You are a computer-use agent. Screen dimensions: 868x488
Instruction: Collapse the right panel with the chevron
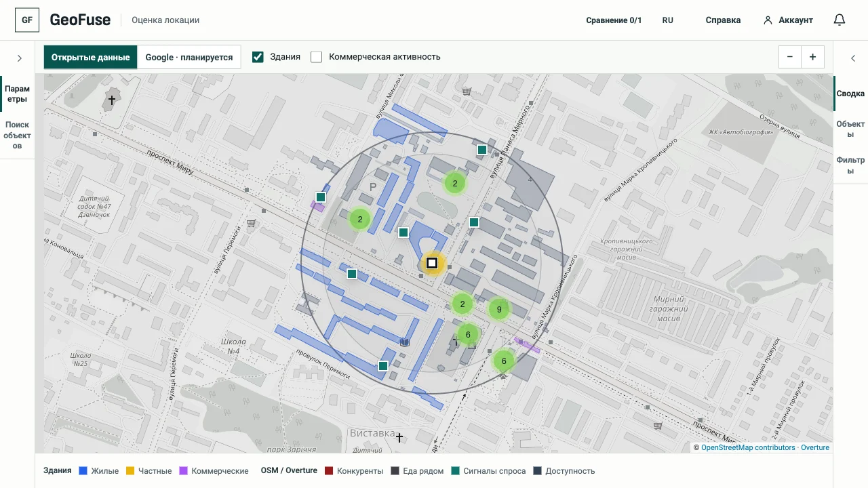click(x=853, y=58)
